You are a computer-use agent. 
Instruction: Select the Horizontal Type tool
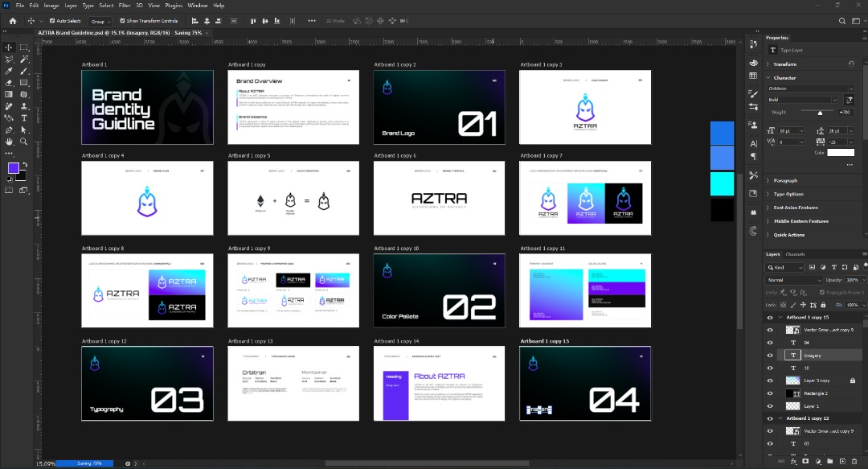coord(24,118)
